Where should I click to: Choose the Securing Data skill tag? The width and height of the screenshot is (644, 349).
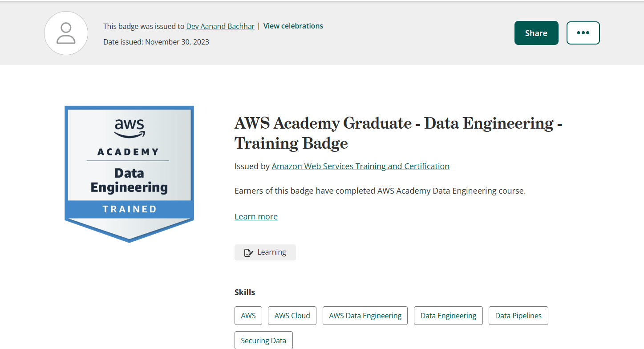[x=263, y=341]
